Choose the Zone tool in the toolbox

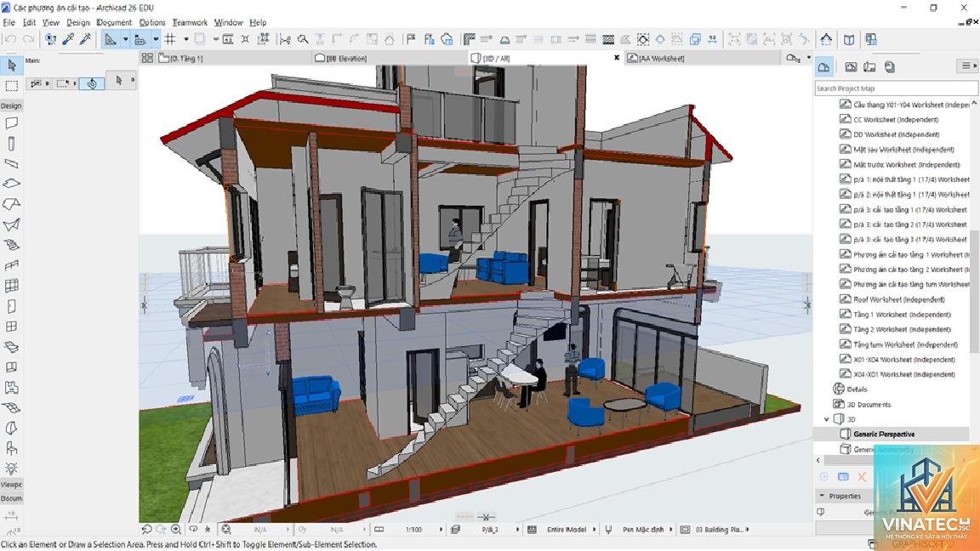pos(11,388)
